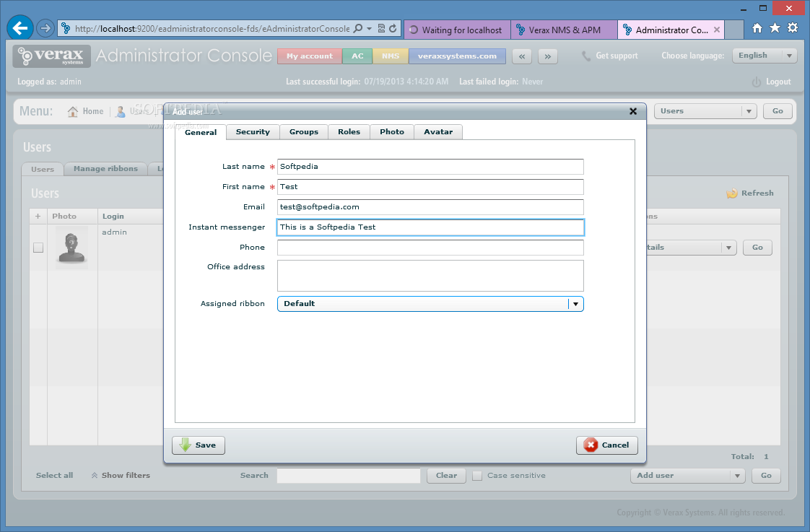Close the Add user dialog with X
810x532 pixels.
633,111
